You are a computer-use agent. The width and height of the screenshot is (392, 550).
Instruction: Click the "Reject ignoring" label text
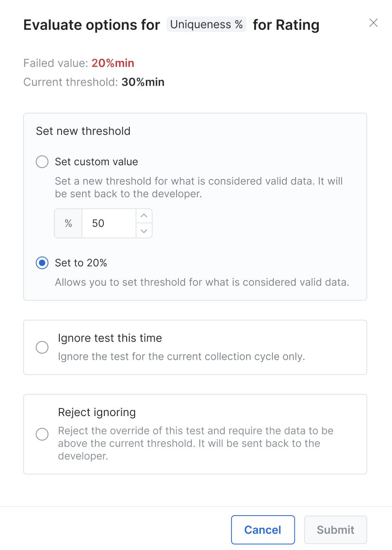point(97,412)
